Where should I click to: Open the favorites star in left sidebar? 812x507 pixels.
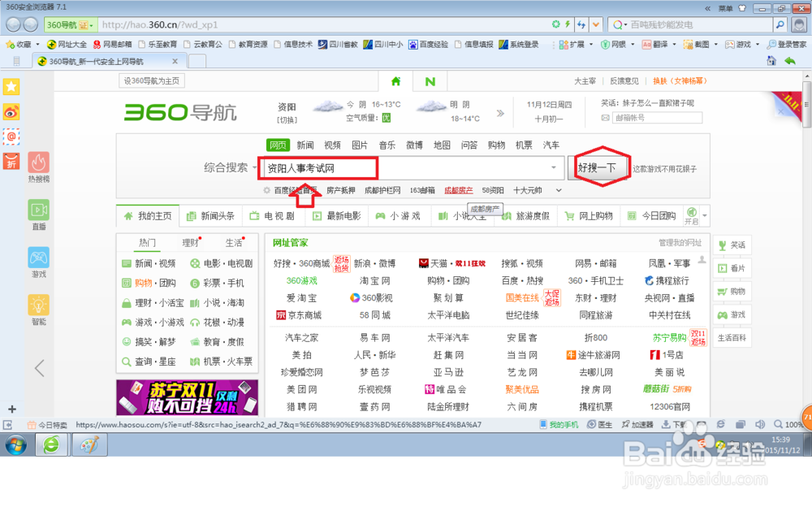point(11,87)
